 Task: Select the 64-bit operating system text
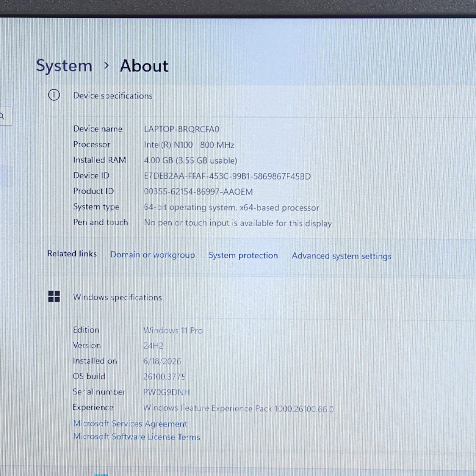(x=231, y=207)
